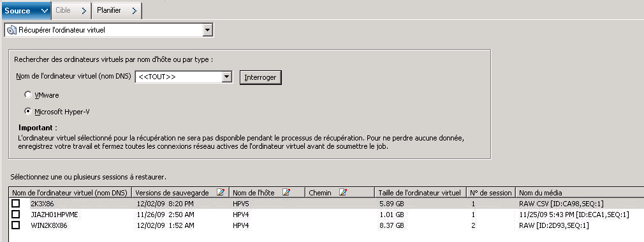Sort by Versions de sauvegarde column header
The height and width of the screenshot is (242, 644).
(180, 193)
